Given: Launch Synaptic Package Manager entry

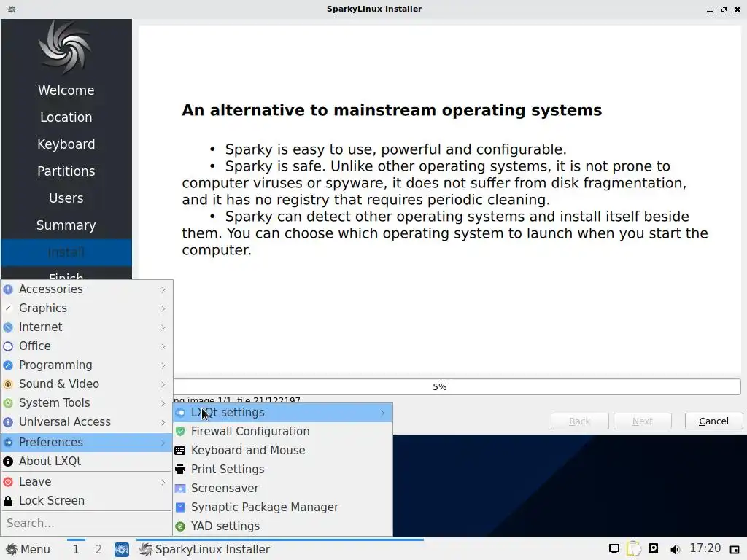Looking at the screenshot, I should pyautogui.click(x=283, y=507).
